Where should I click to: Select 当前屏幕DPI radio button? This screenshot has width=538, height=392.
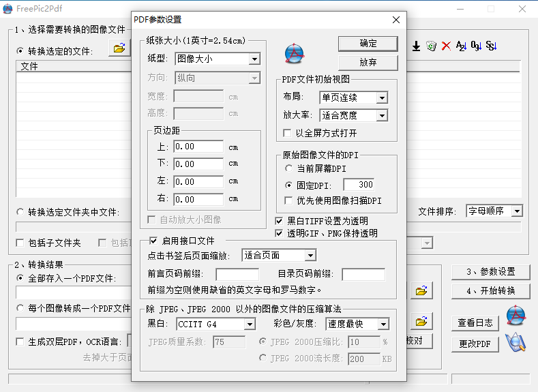pyautogui.click(x=289, y=168)
